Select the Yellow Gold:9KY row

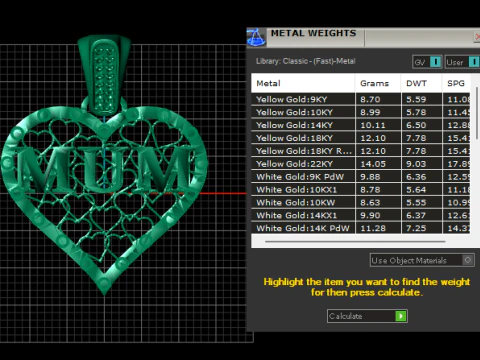tap(361, 99)
